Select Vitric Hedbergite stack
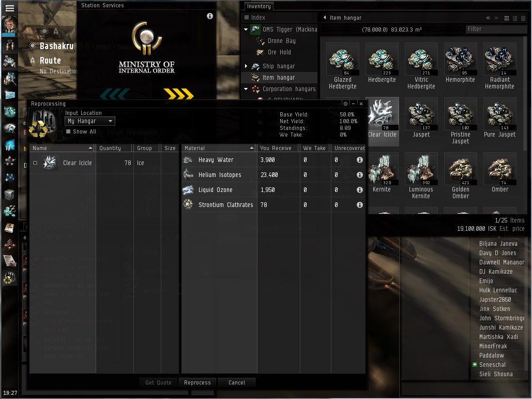532x399 pixels. [x=421, y=66]
